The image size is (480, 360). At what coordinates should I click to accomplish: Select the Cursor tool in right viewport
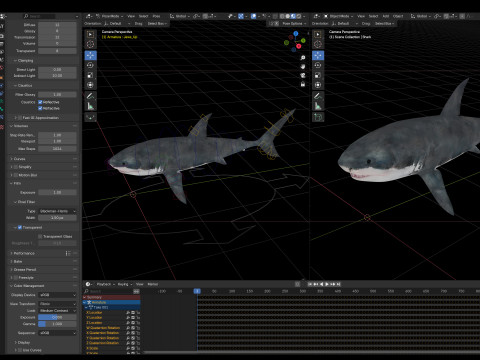(x=318, y=44)
